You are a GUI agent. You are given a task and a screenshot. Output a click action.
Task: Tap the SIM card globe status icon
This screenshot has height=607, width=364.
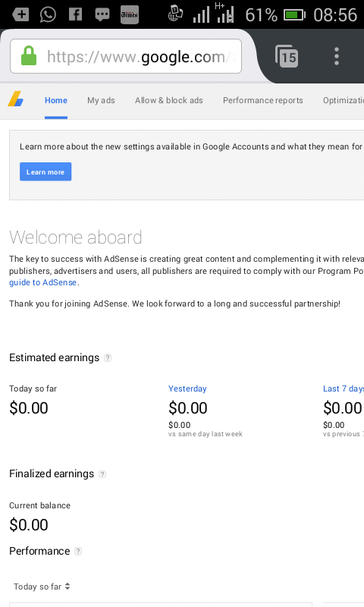[175, 13]
